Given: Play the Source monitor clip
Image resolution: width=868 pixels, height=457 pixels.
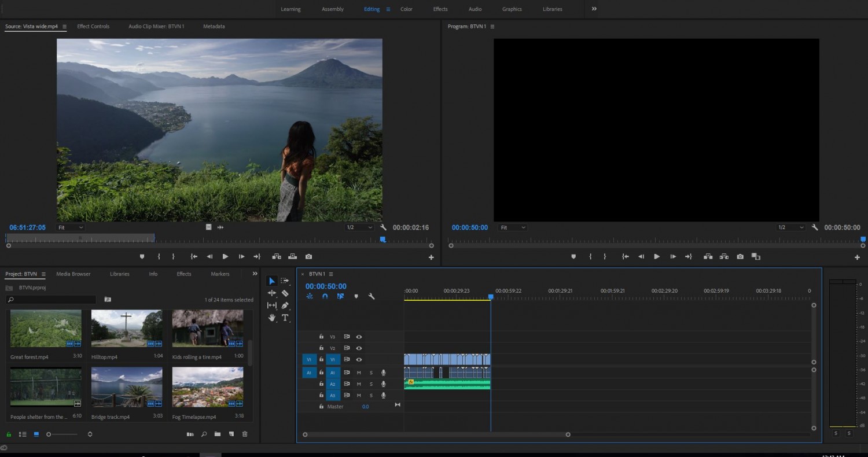Looking at the screenshot, I should (x=225, y=256).
